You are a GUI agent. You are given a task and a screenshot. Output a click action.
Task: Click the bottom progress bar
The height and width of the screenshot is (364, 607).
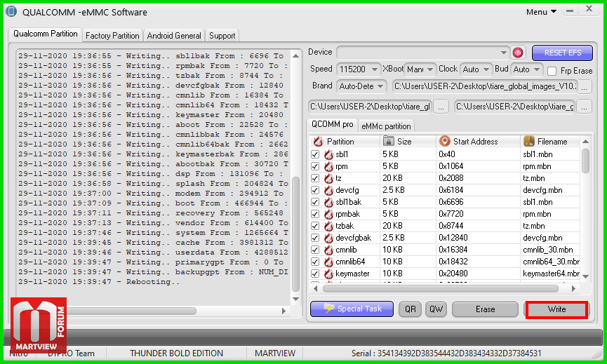303,337
